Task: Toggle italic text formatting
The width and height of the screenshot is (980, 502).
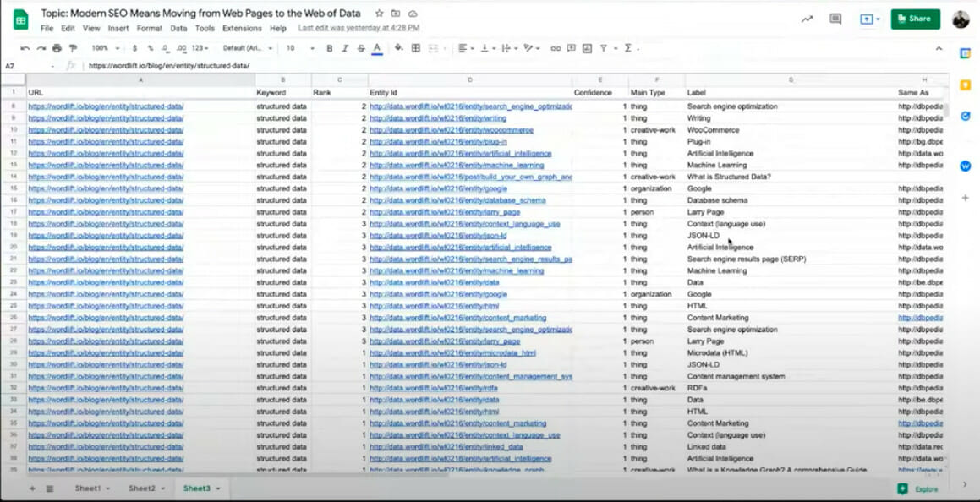Action: (346, 48)
